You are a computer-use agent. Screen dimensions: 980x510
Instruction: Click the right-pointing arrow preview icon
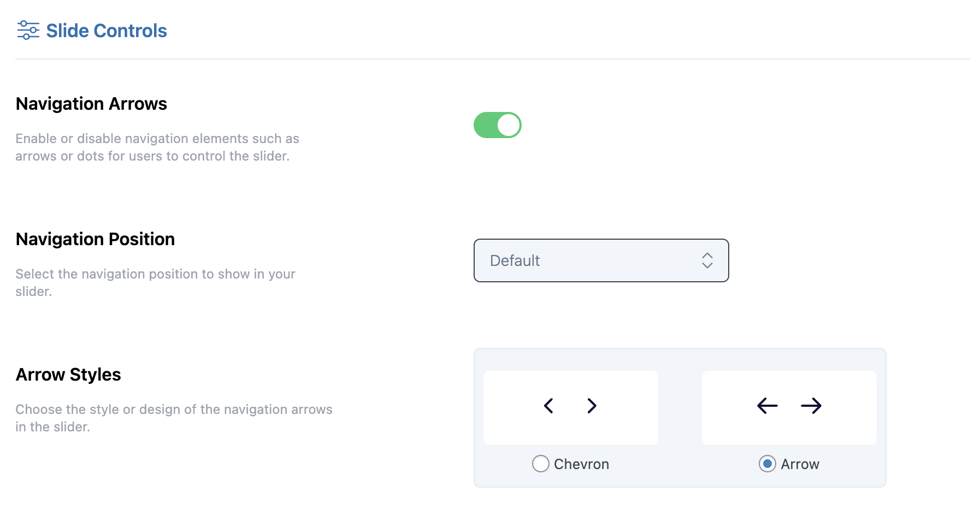811,406
